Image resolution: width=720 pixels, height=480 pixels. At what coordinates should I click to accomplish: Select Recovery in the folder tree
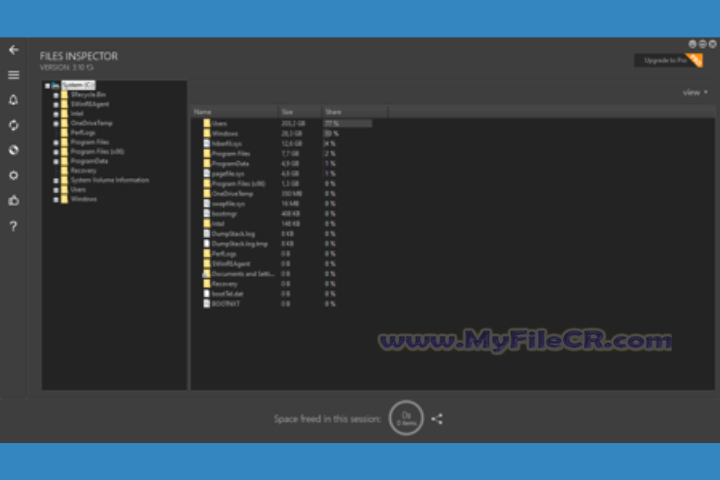pos(84,170)
